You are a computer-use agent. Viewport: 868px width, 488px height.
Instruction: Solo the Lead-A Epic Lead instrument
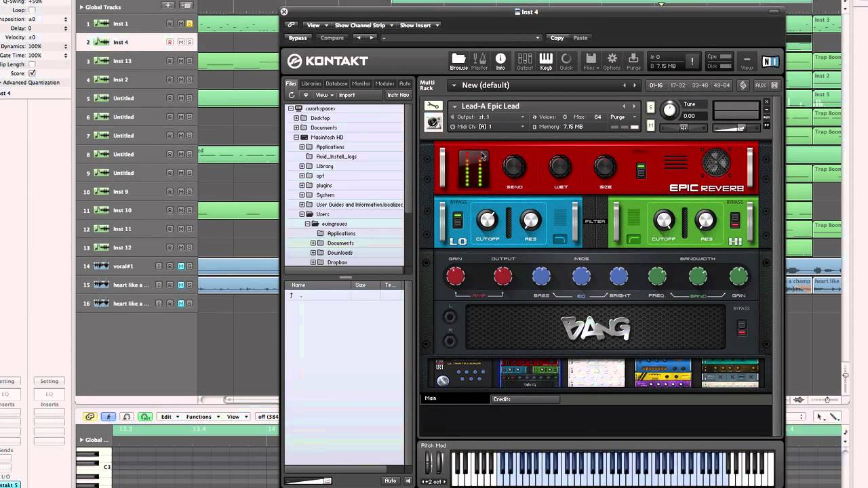coord(651,107)
